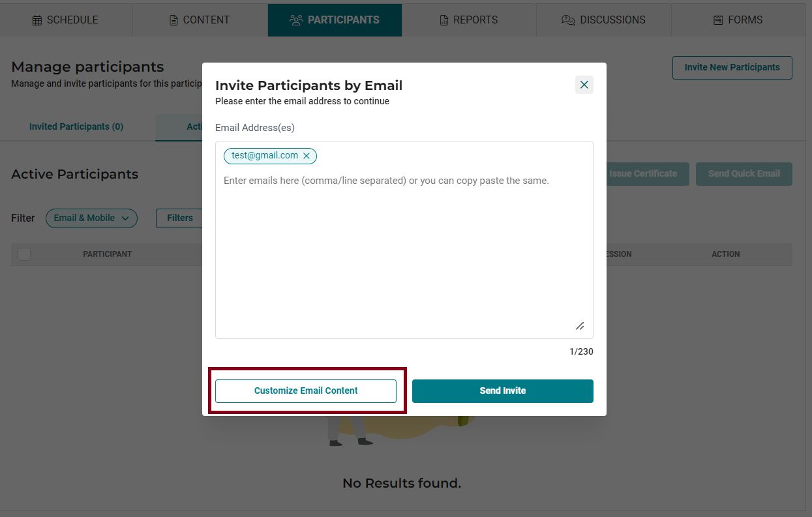Click the Forms icon in navigation
This screenshot has height=517, width=812.
click(718, 20)
